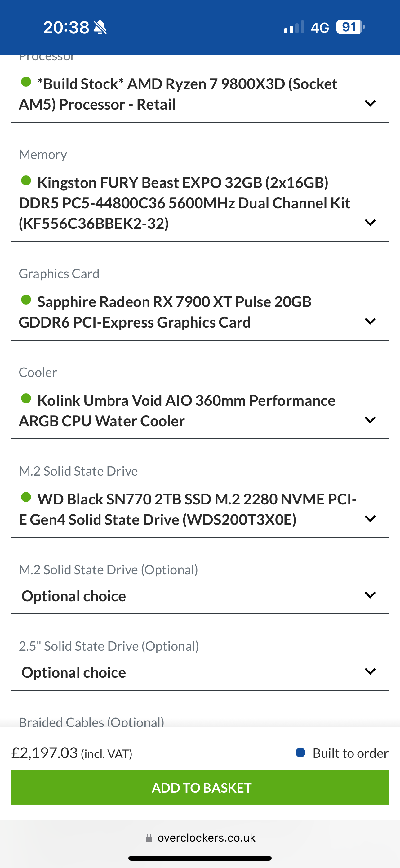Expand the optional M.2 SSD dropdown

(370, 595)
